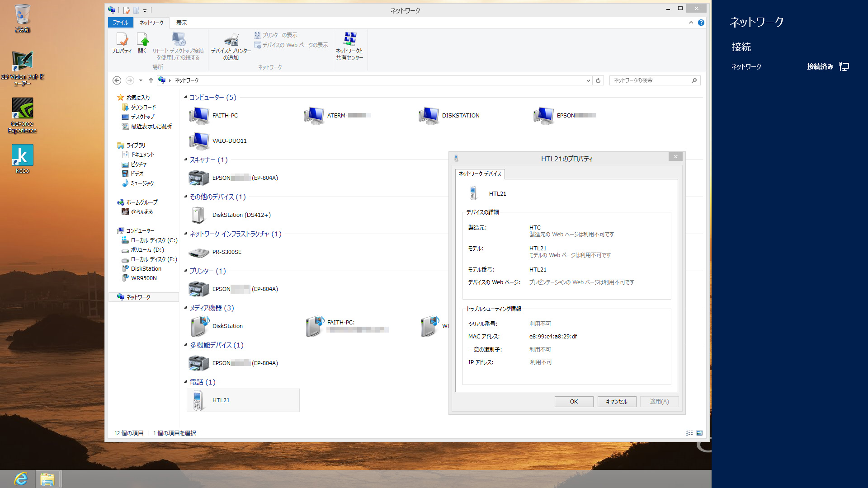Switch to details view
868x488 pixels.
(x=689, y=433)
